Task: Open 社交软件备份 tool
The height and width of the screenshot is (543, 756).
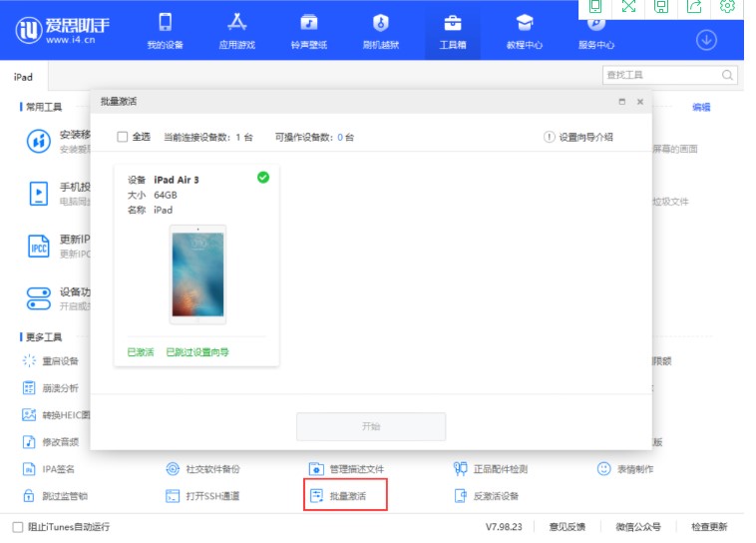Action: (202, 469)
